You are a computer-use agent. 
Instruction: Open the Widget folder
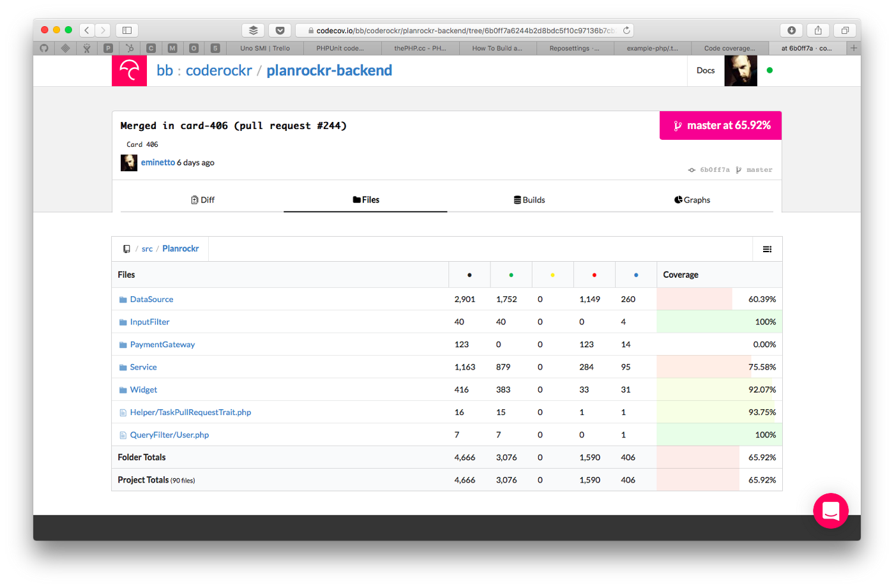[144, 390]
